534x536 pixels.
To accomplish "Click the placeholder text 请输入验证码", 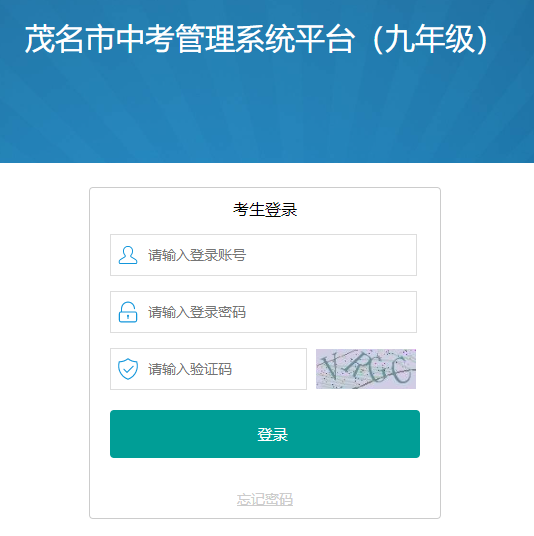I will [190, 369].
